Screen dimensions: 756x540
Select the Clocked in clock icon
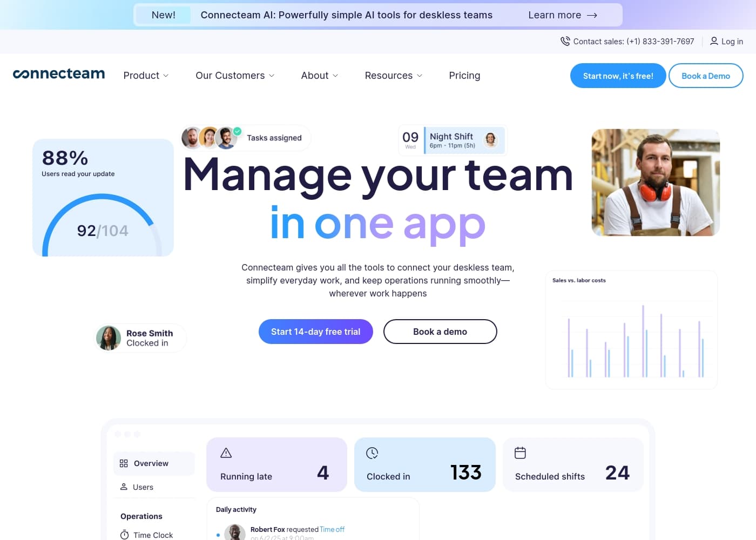(372, 453)
